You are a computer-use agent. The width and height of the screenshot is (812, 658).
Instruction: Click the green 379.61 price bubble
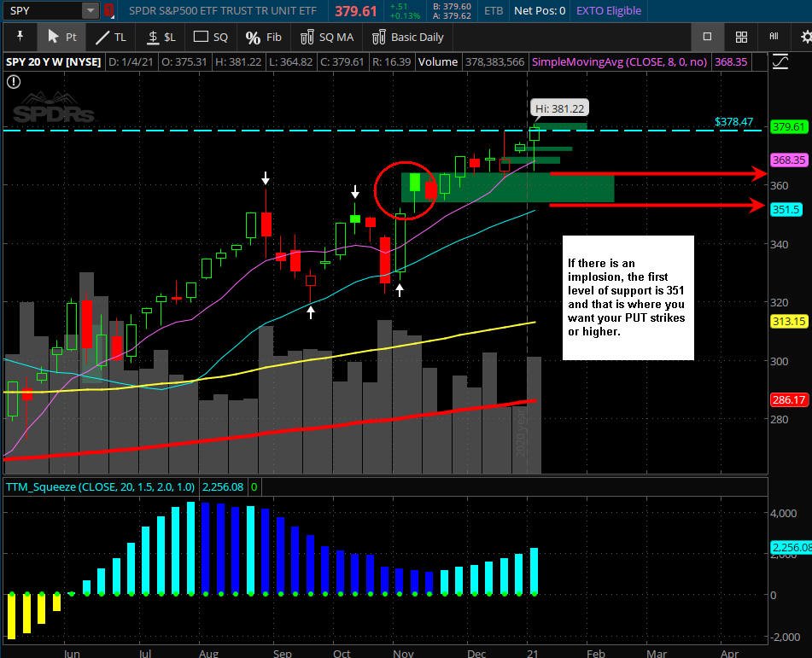[788, 127]
